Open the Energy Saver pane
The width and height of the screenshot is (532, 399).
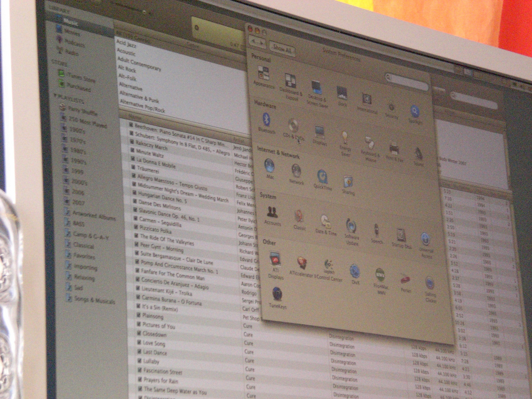tap(345, 138)
